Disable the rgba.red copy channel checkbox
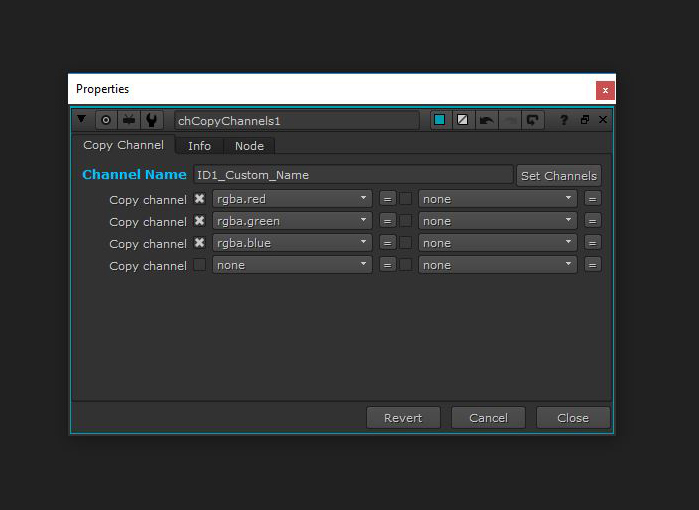Viewport: 699px width, 510px height. tap(200, 199)
